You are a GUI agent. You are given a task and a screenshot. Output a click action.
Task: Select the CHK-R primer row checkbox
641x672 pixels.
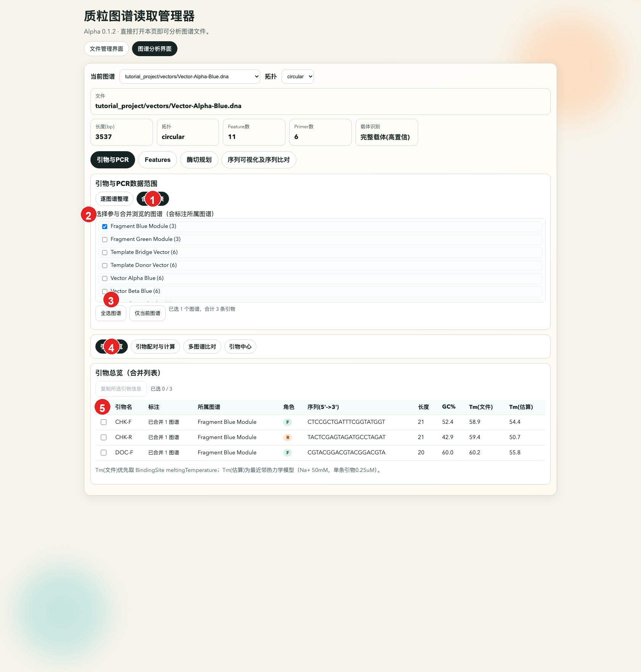pyautogui.click(x=103, y=438)
